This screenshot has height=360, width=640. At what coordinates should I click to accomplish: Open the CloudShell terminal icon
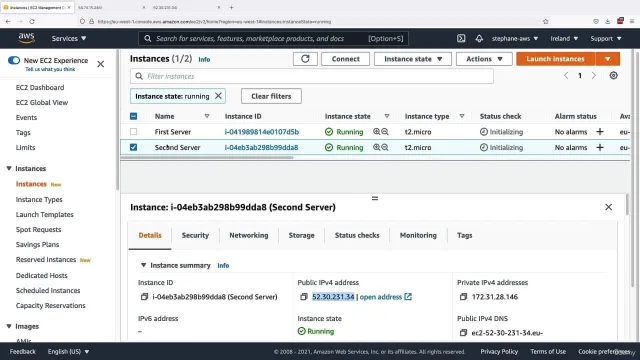click(461, 38)
